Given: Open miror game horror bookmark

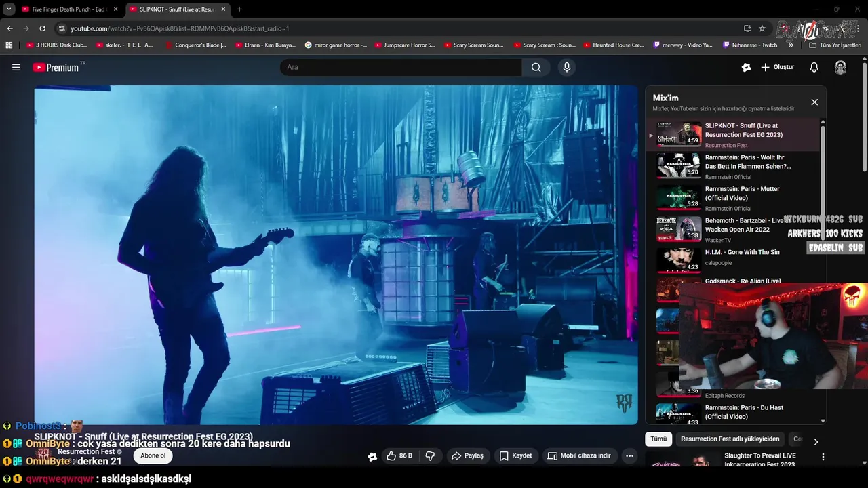Looking at the screenshot, I should click(x=336, y=45).
